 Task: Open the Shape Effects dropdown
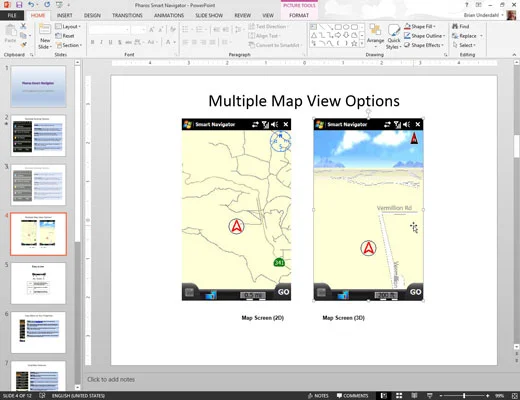point(424,45)
